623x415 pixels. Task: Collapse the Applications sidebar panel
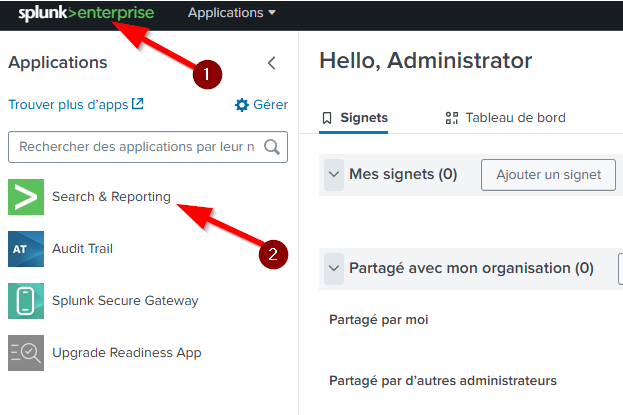271,63
